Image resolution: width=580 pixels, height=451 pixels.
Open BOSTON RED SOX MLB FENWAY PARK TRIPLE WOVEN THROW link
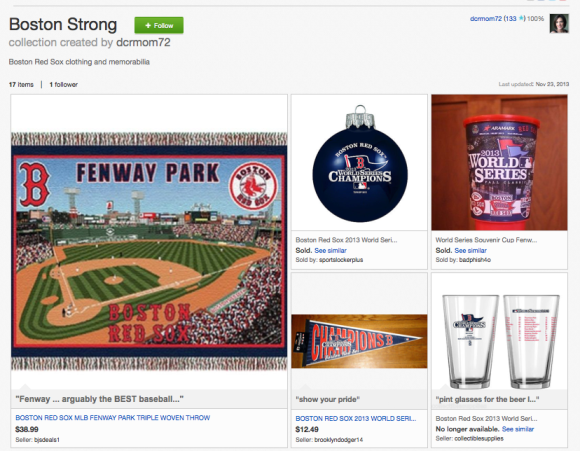113,418
